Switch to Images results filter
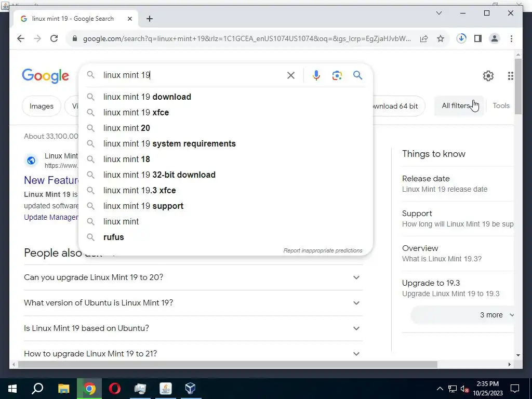This screenshot has height=399, width=532. tap(42, 106)
